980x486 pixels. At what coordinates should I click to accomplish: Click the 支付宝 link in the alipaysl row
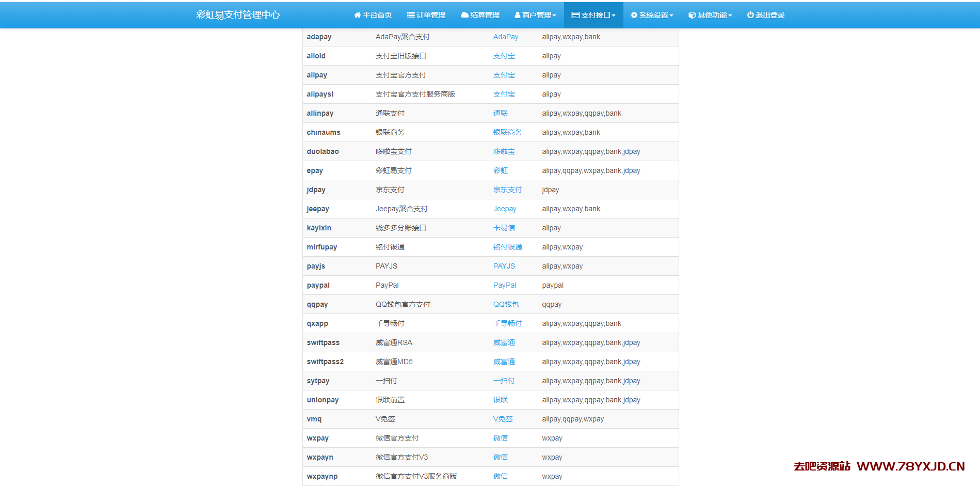point(504,94)
